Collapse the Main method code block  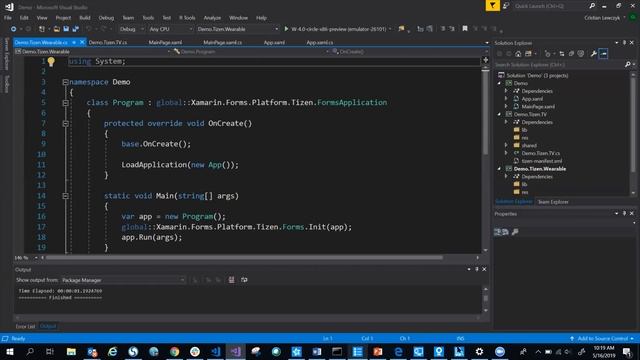click(x=65, y=196)
